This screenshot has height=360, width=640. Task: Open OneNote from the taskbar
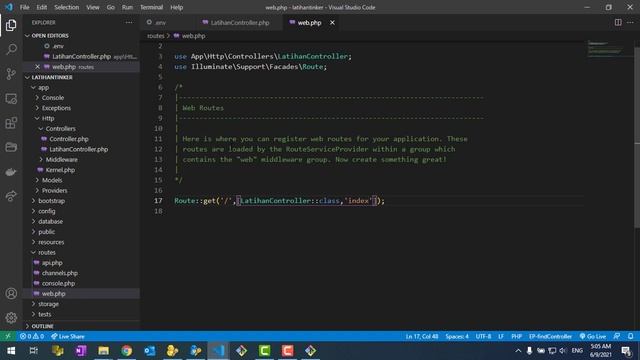coord(80,351)
